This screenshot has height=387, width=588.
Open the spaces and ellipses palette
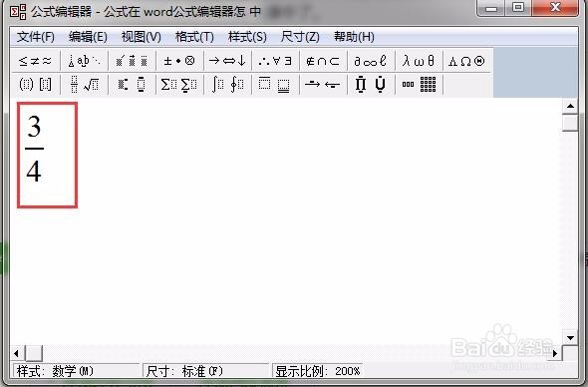[84, 61]
